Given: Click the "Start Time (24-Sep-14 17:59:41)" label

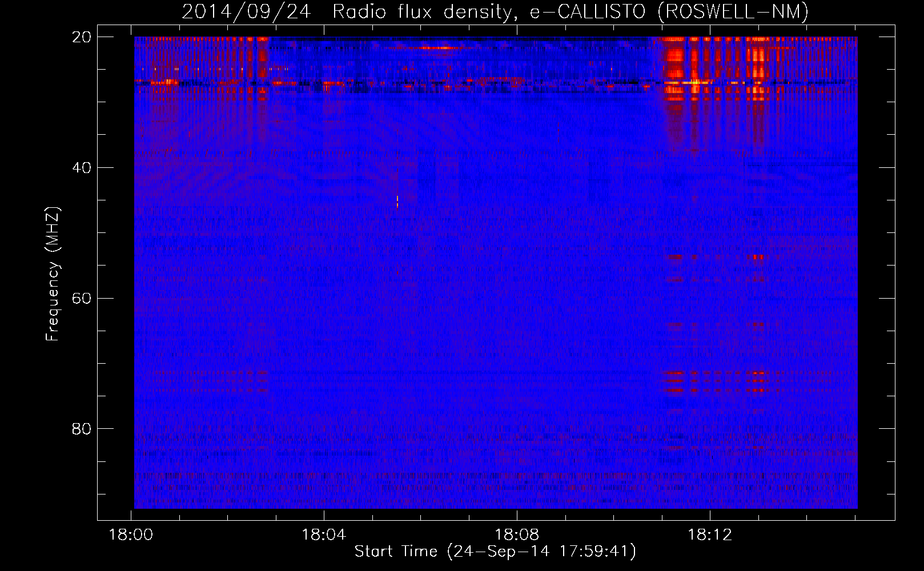Looking at the screenshot, I should pos(495,552).
